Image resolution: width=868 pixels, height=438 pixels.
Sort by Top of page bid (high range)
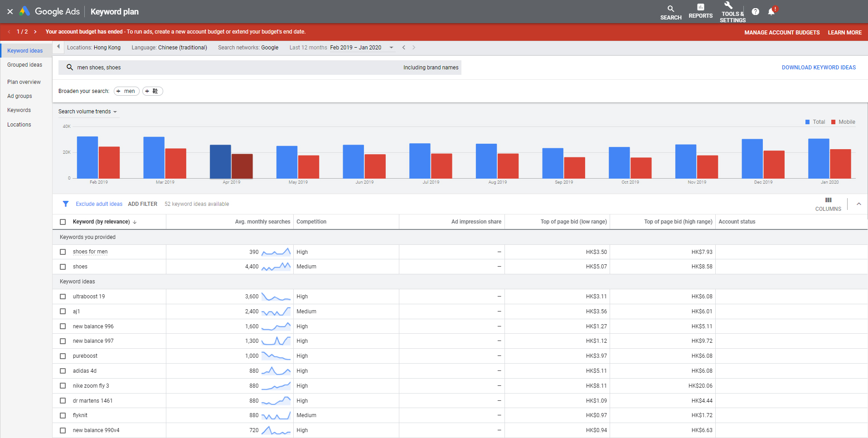[x=678, y=222]
